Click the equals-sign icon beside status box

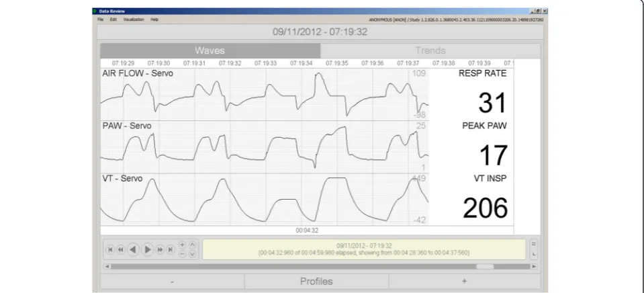[533, 244]
